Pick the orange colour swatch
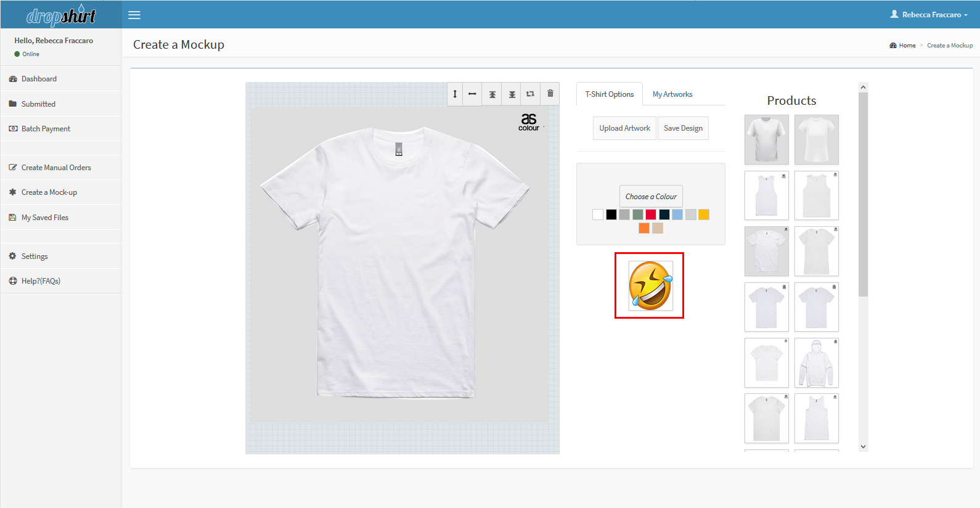 pos(644,228)
